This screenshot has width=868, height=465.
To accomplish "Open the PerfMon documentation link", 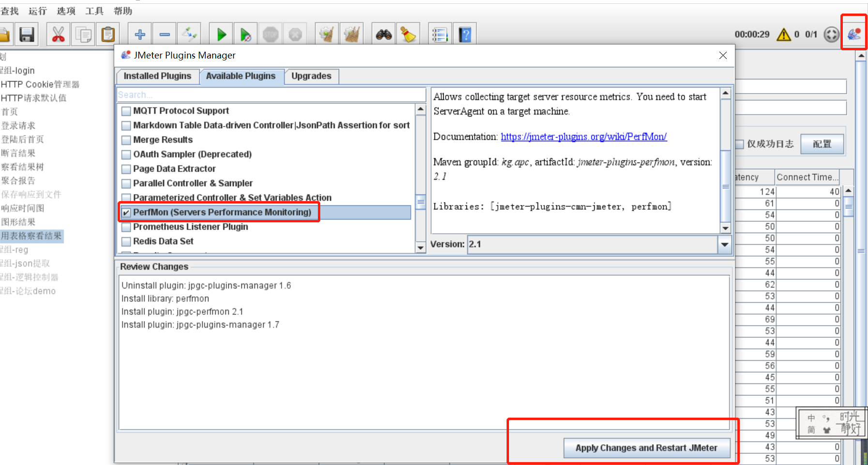I will point(584,137).
